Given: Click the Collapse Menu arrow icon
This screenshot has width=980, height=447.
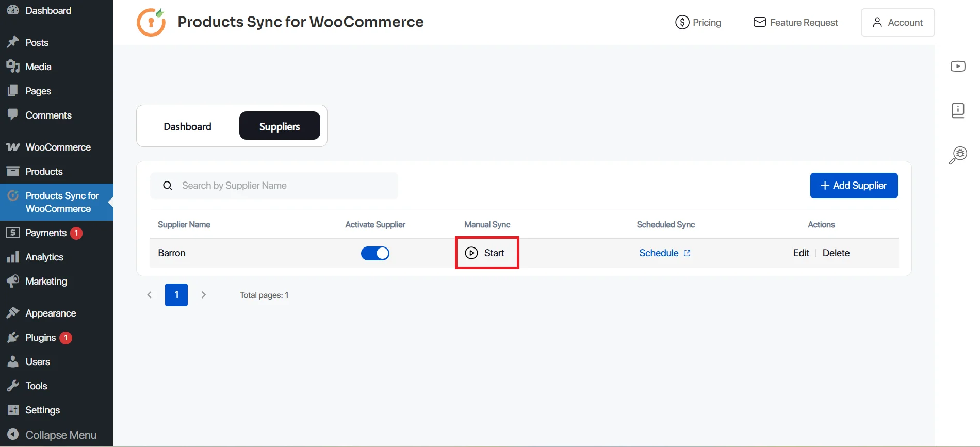Looking at the screenshot, I should pos(13,435).
